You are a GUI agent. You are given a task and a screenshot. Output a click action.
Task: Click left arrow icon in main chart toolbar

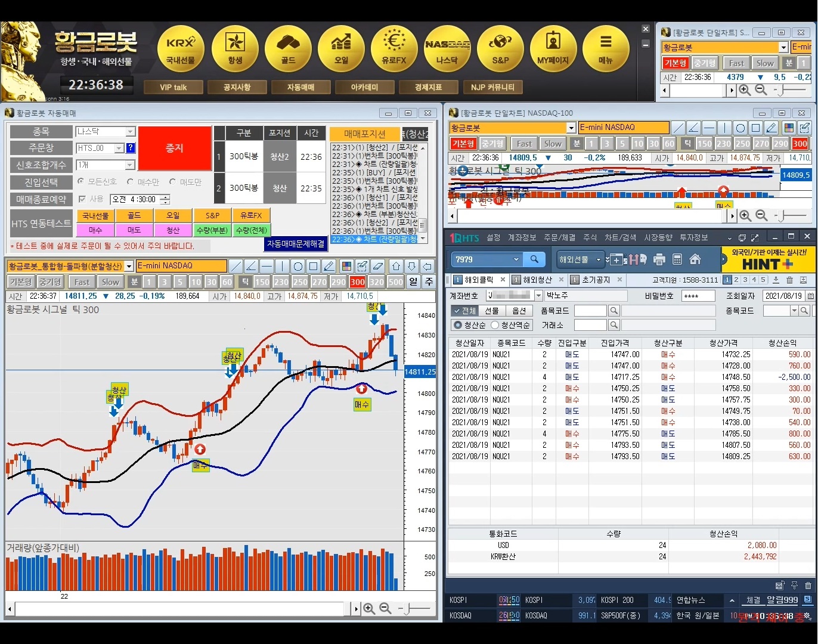(427, 266)
